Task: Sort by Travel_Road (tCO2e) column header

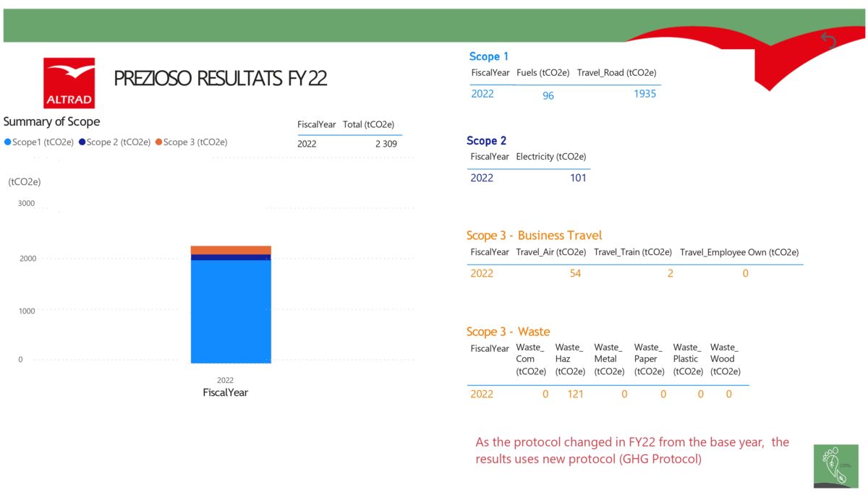Action: pyautogui.click(x=616, y=73)
